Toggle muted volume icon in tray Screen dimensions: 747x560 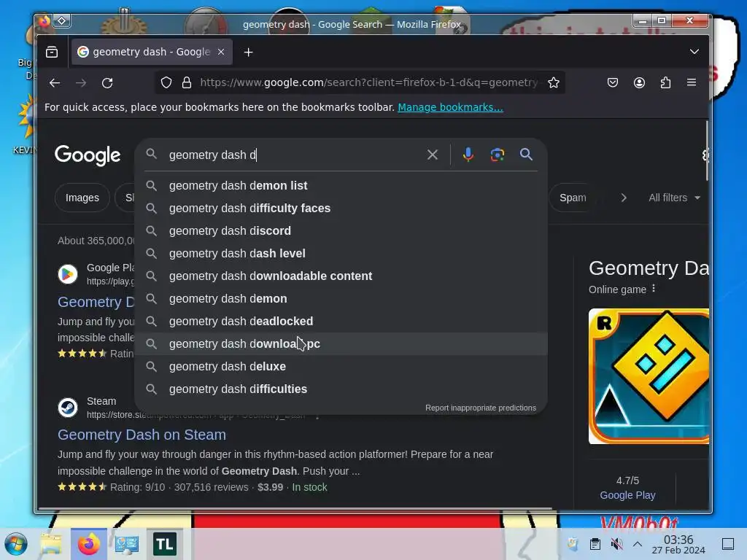[x=616, y=544]
